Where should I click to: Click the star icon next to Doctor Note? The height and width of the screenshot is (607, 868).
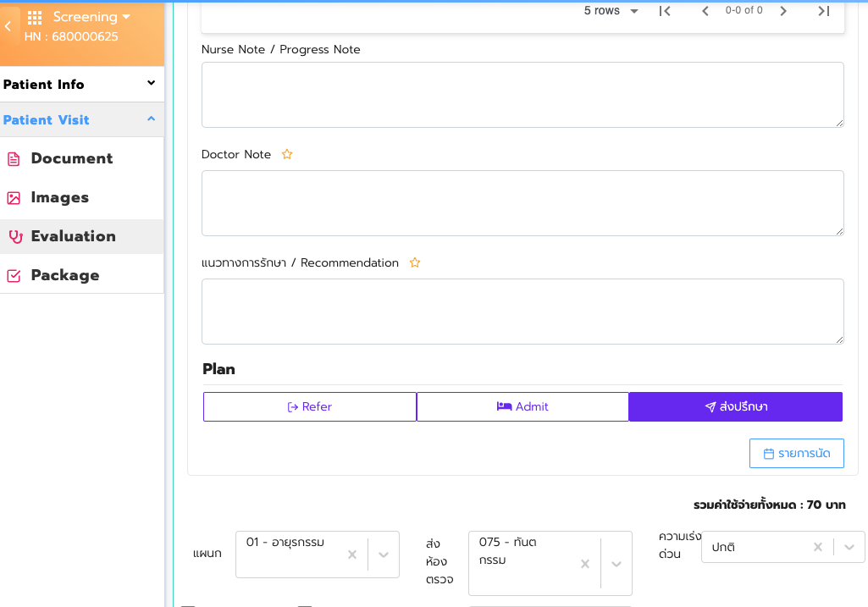287,155
